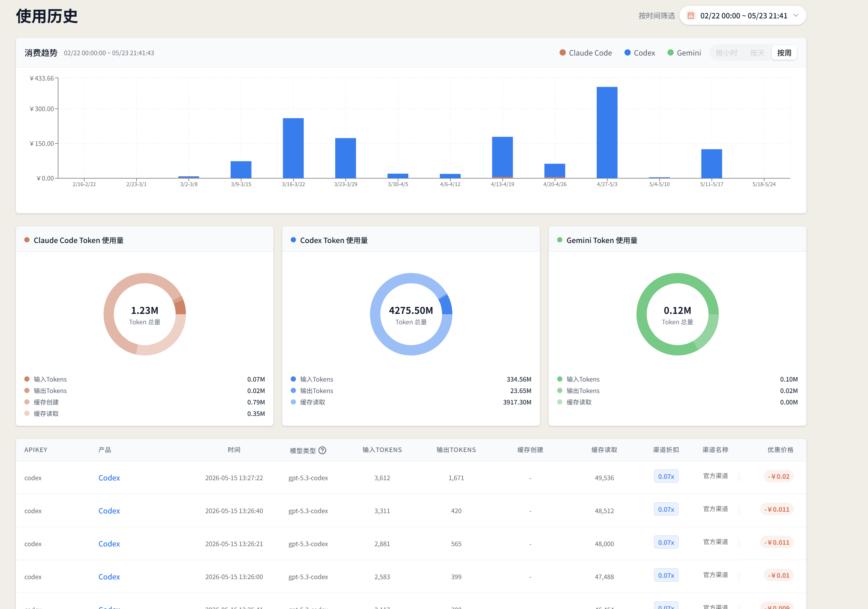
Task: Click the 4/13-4/19 chart bar
Action: (502, 157)
